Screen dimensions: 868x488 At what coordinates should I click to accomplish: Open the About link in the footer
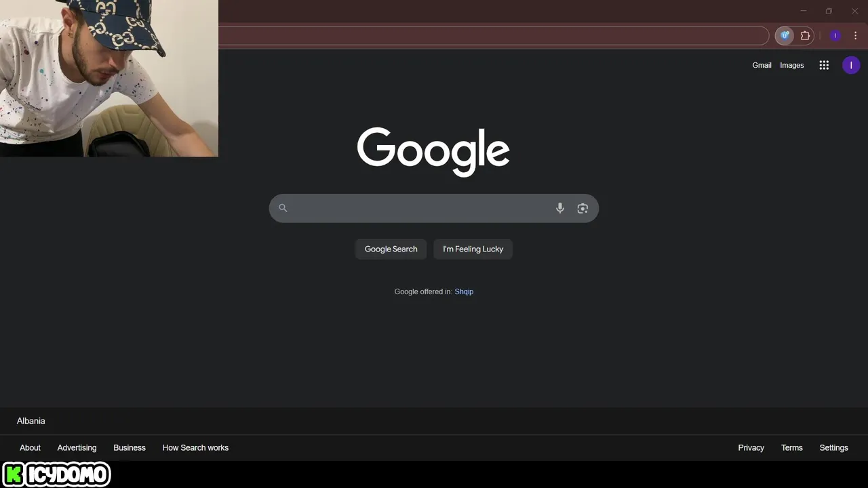tap(30, 448)
